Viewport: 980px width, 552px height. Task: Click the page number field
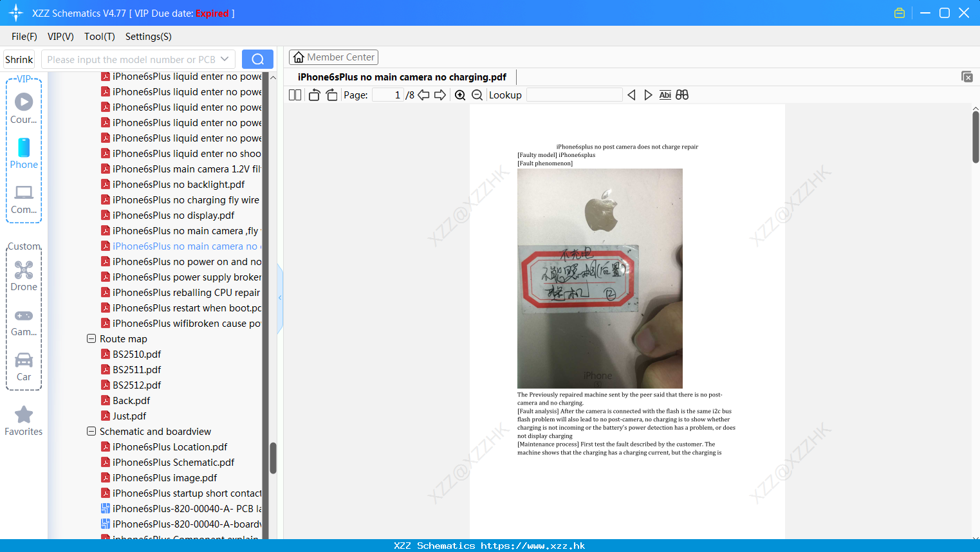pos(388,95)
